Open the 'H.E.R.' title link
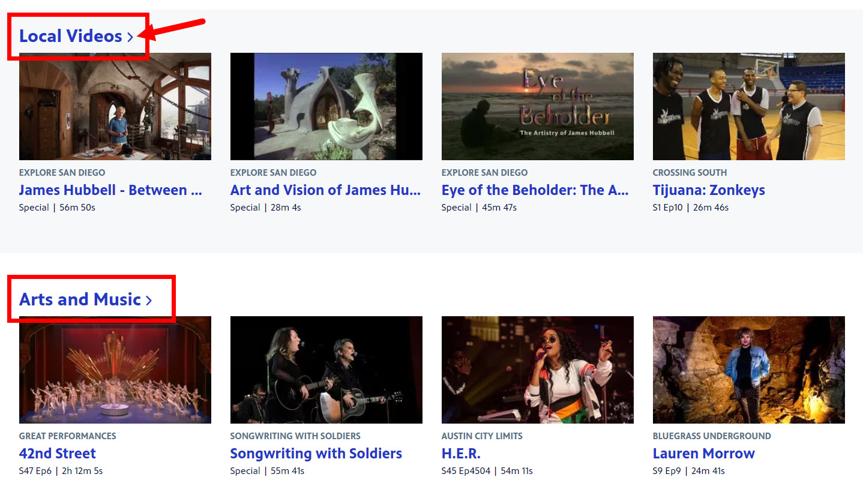The image size is (863, 504). coord(461,454)
